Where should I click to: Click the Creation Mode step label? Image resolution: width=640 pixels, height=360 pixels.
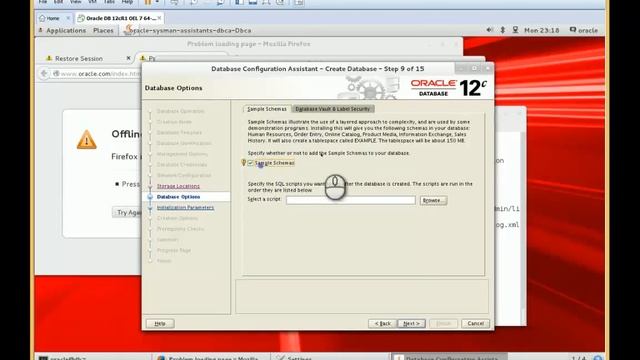click(x=174, y=122)
